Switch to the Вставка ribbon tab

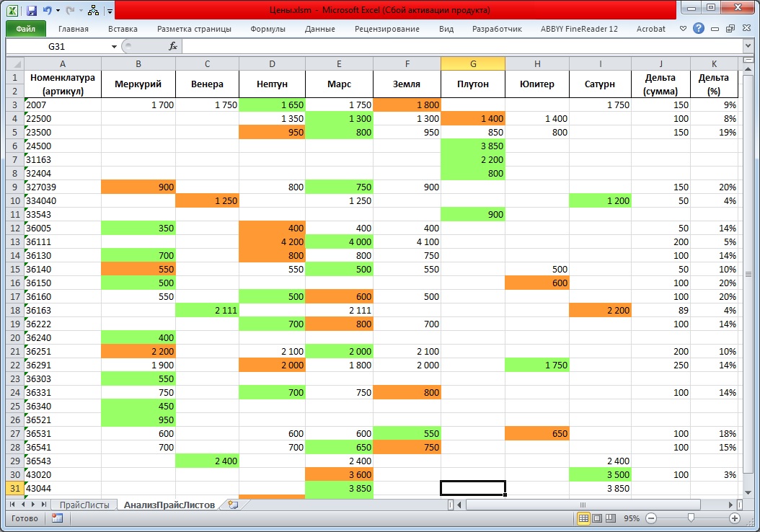[x=123, y=29]
